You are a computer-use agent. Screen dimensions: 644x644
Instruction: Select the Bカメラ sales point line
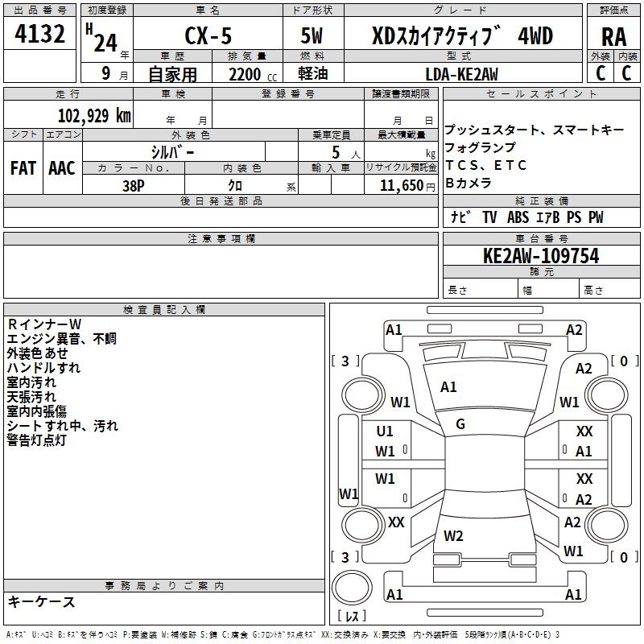(x=469, y=183)
